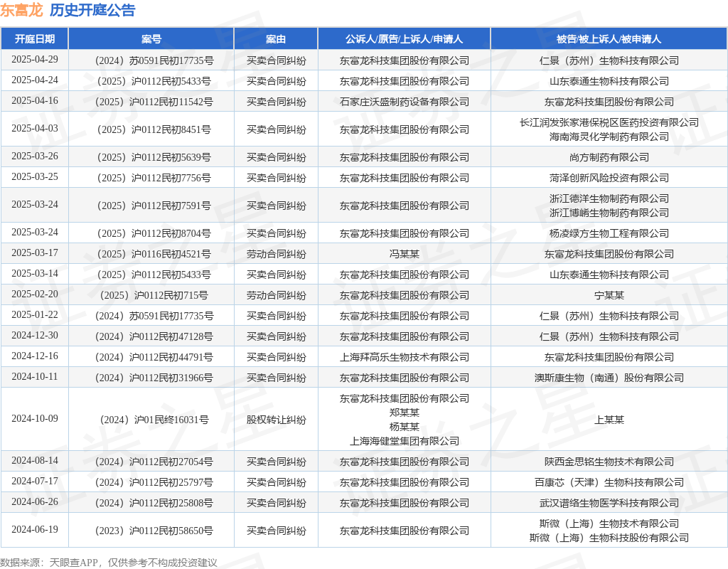The width and height of the screenshot is (728, 569).
Task: Click defendant 百康芯（天津）生物科技有限公司
Action: coord(609,482)
